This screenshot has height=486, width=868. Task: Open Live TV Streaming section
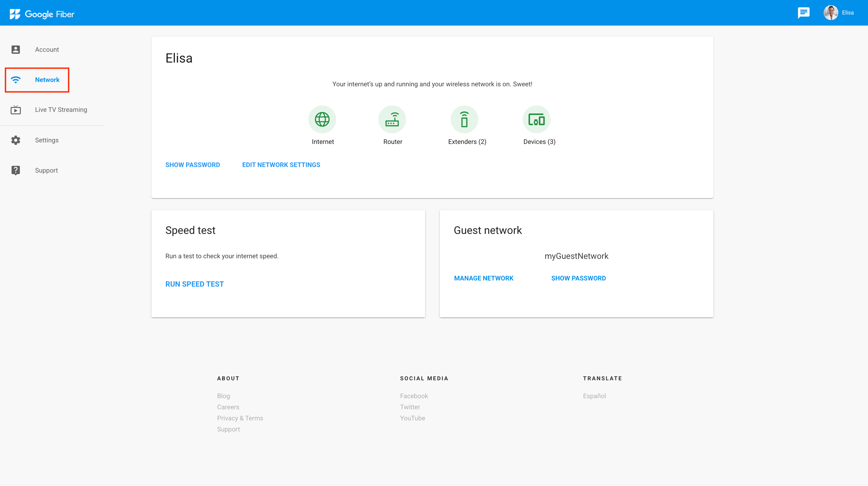pyautogui.click(x=61, y=110)
